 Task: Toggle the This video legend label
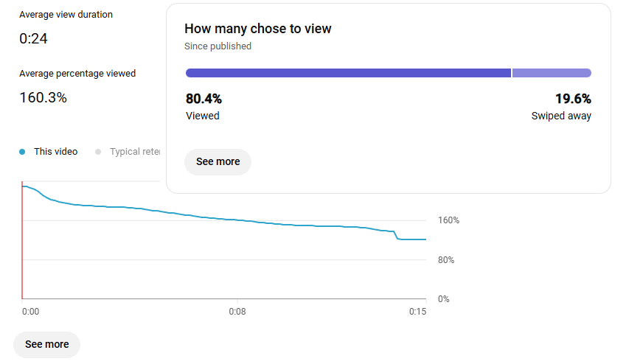tap(56, 152)
